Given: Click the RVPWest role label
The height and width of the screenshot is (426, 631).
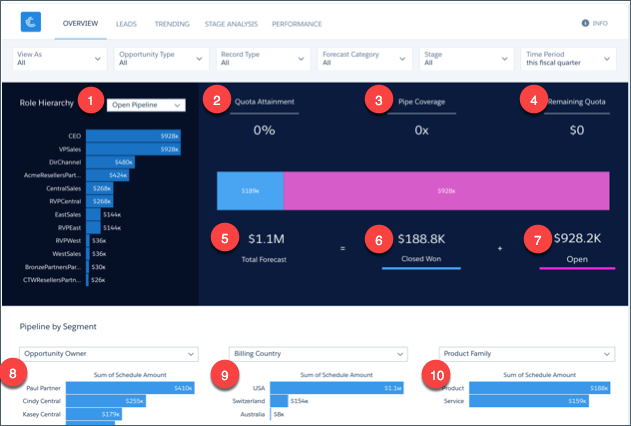Looking at the screenshot, I should click(x=68, y=241).
